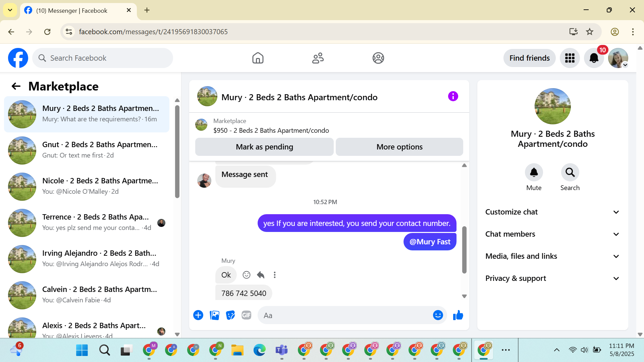Open the taskbar overflow three dots

coord(506,350)
